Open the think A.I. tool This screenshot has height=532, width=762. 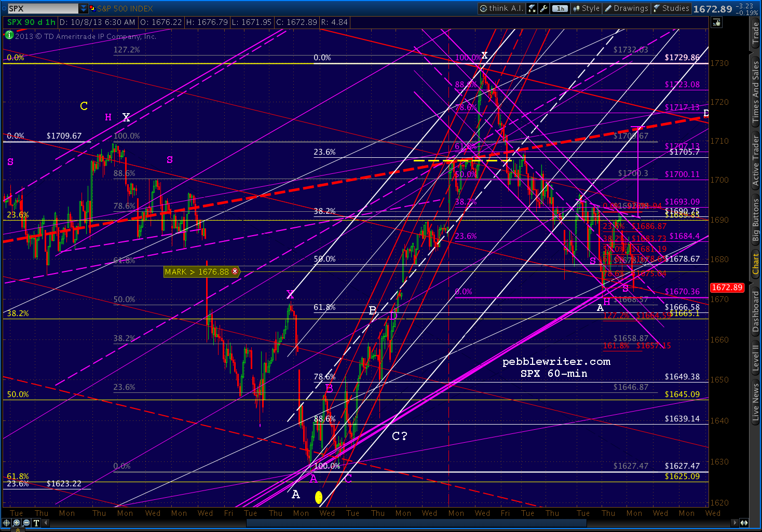point(501,8)
